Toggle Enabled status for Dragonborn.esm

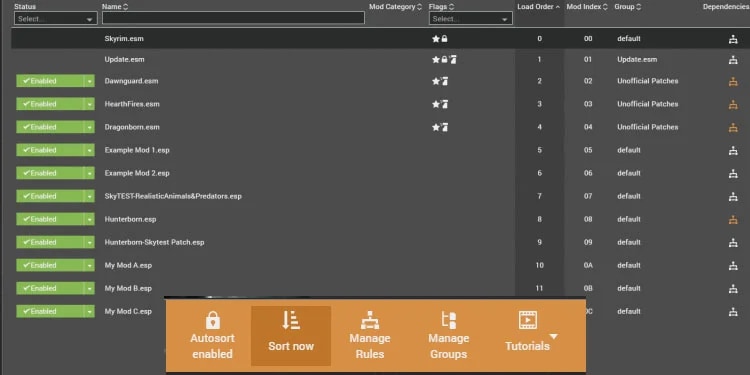pyautogui.click(x=50, y=127)
